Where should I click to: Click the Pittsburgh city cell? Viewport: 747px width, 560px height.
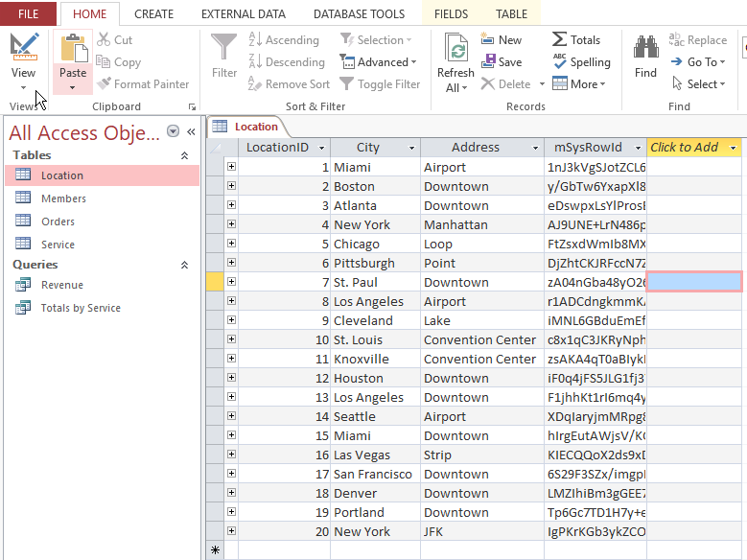375,263
